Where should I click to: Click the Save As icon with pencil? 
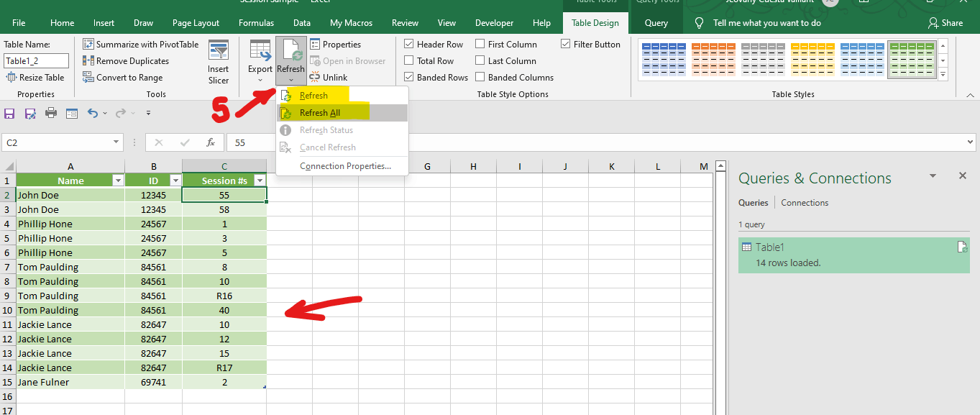30,113
